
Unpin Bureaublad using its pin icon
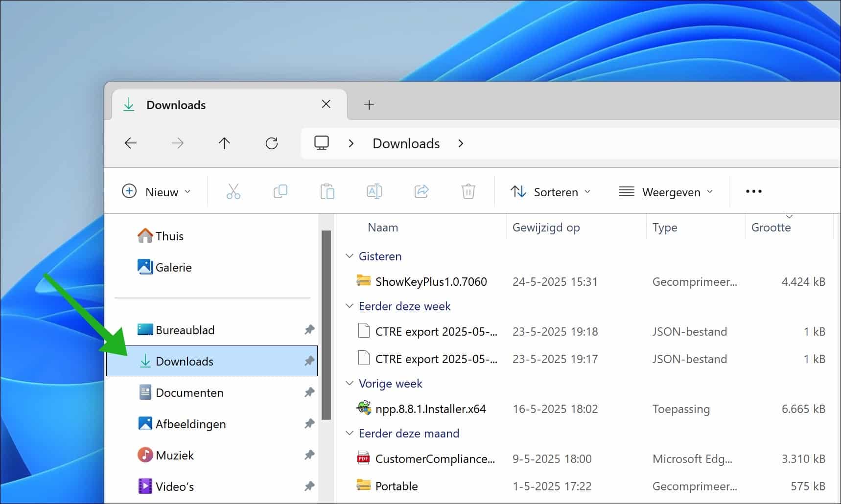[x=309, y=330]
